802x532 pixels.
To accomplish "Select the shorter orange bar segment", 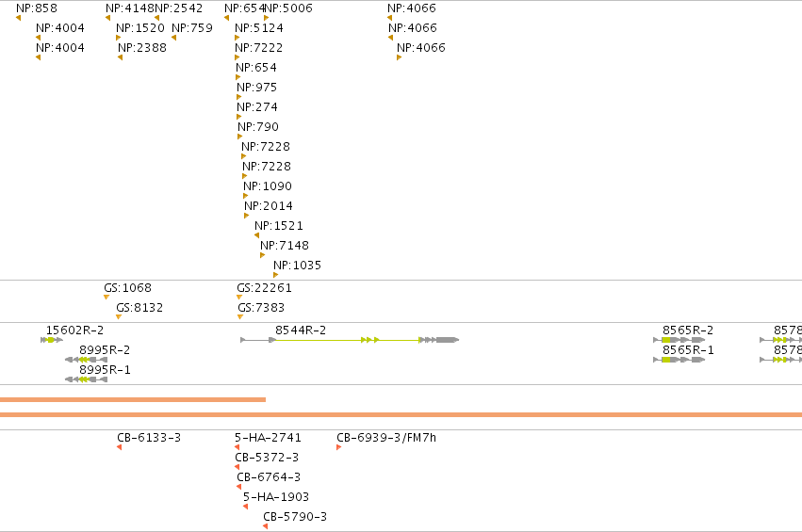I will 133,399.
